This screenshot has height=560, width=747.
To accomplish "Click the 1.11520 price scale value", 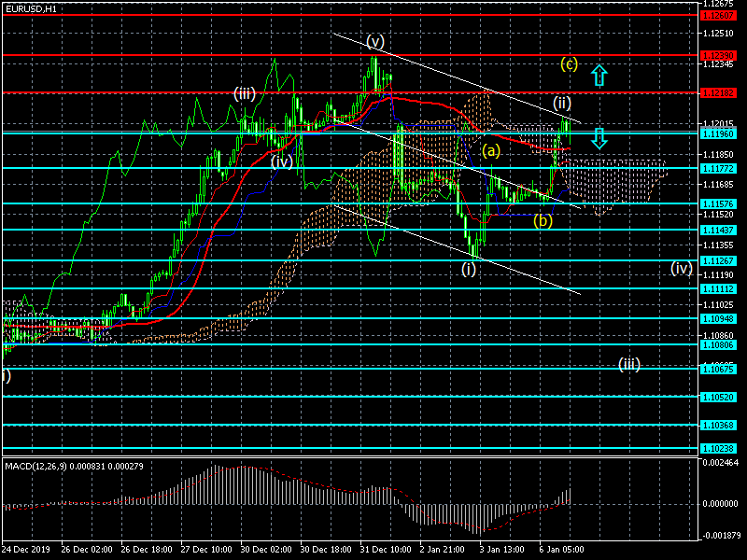I will coord(718,215).
